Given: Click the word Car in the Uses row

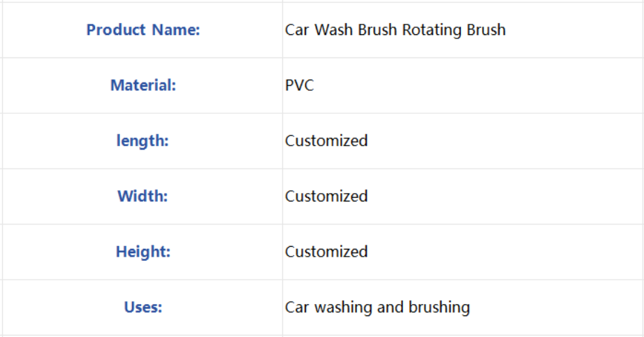Looking at the screenshot, I should pyautogui.click(x=297, y=308).
